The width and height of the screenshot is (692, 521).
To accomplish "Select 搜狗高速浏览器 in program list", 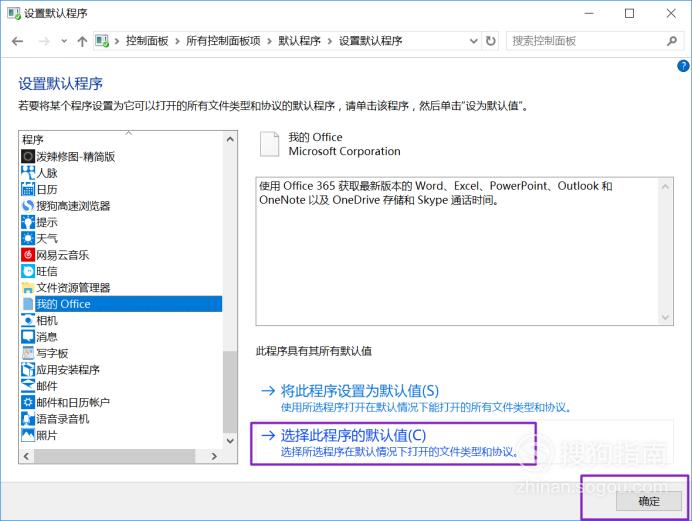I will pyautogui.click(x=73, y=206).
